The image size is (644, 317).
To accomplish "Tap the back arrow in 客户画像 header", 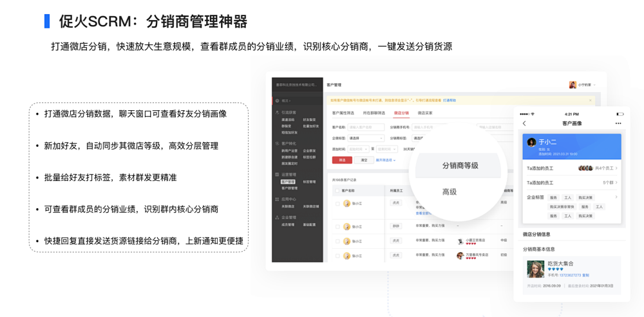I will pyautogui.click(x=524, y=123).
